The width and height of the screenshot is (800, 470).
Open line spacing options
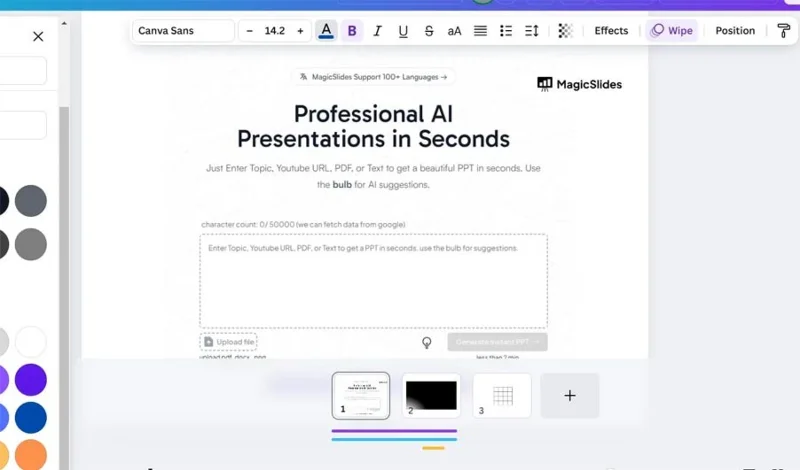tap(532, 31)
